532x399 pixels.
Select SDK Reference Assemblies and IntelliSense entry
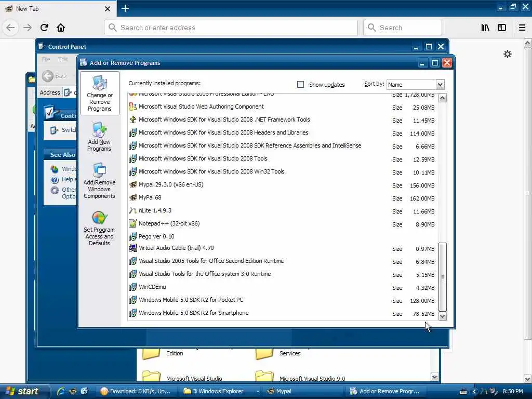point(283,145)
